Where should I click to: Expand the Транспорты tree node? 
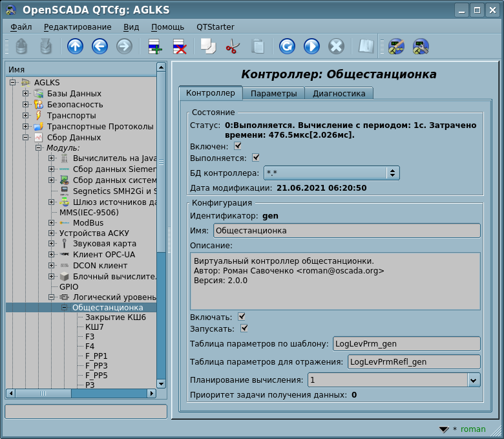click(26, 116)
